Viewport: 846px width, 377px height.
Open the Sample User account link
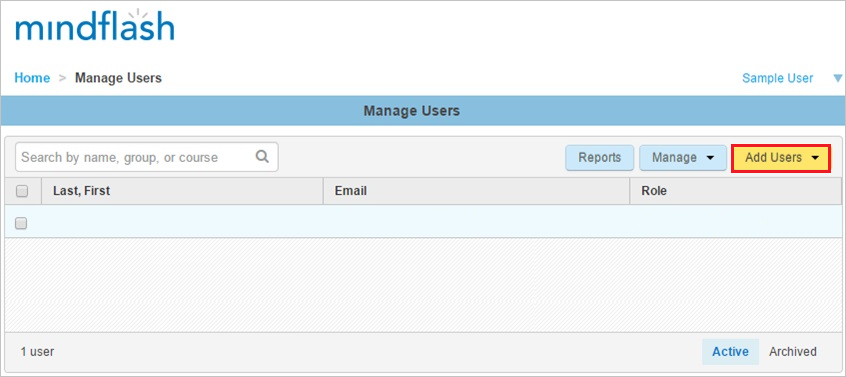click(777, 78)
